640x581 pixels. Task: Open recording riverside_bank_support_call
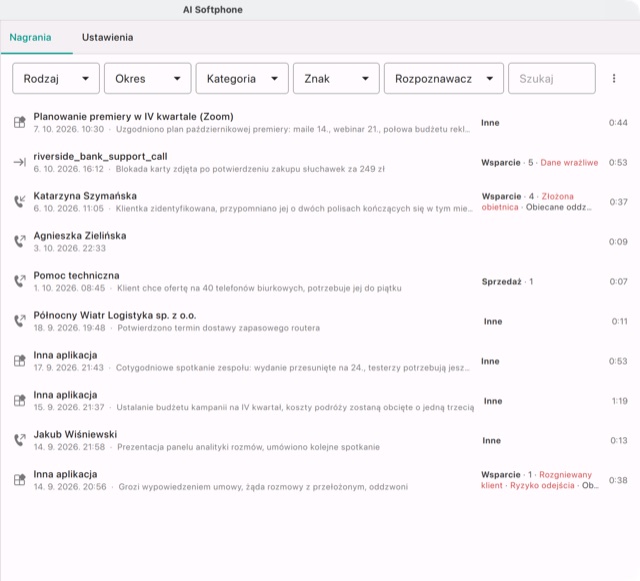[100, 156]
